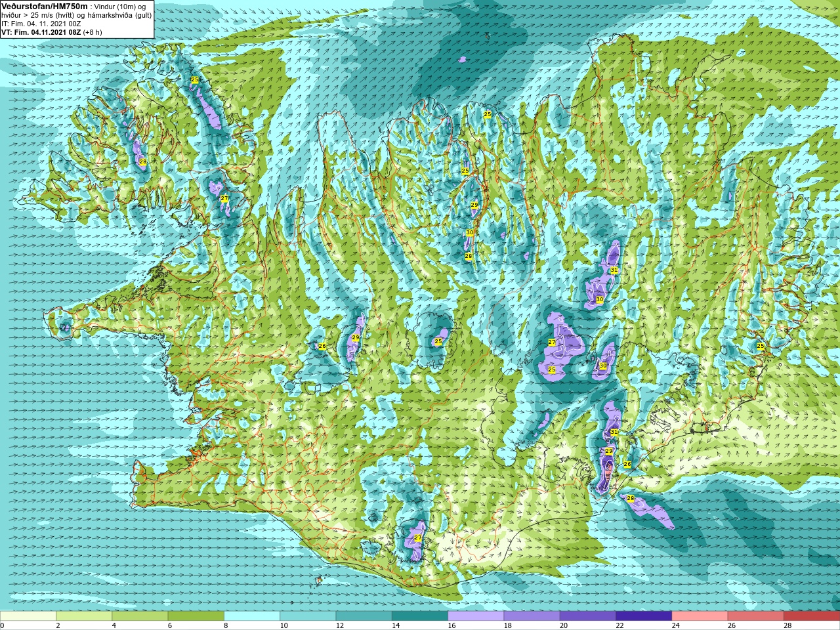Click the yellow 27 gust label near the south coast

417,537
